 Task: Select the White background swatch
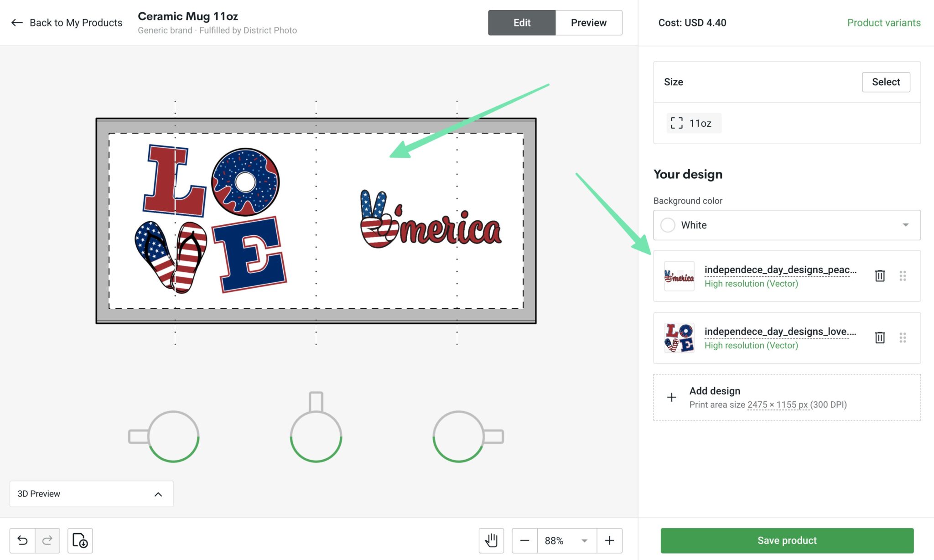[668, 225]
